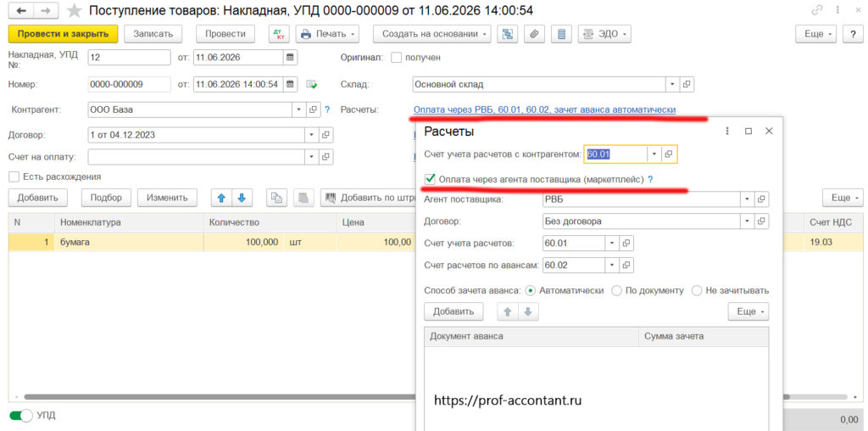Open the attached files paperclip icon
The height and width of the screenshot is (431, 868).
pyautogui.click(x=534, y=34)
